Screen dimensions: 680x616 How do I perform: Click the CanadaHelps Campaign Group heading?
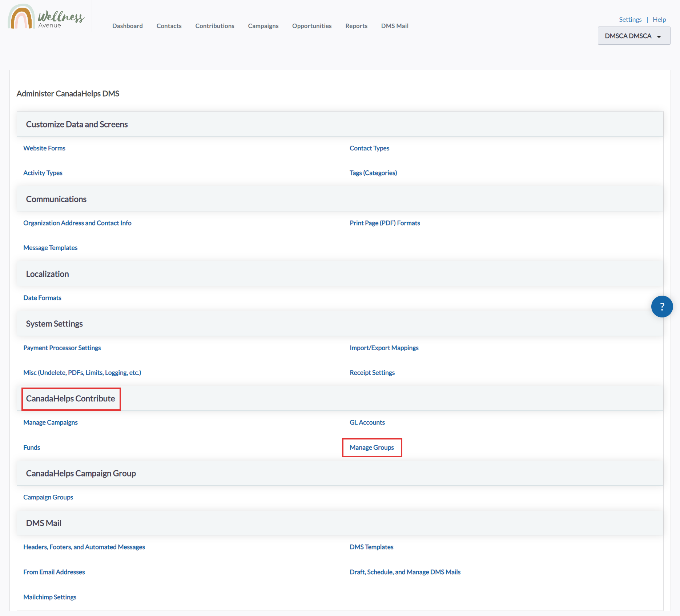coord(81,473)
